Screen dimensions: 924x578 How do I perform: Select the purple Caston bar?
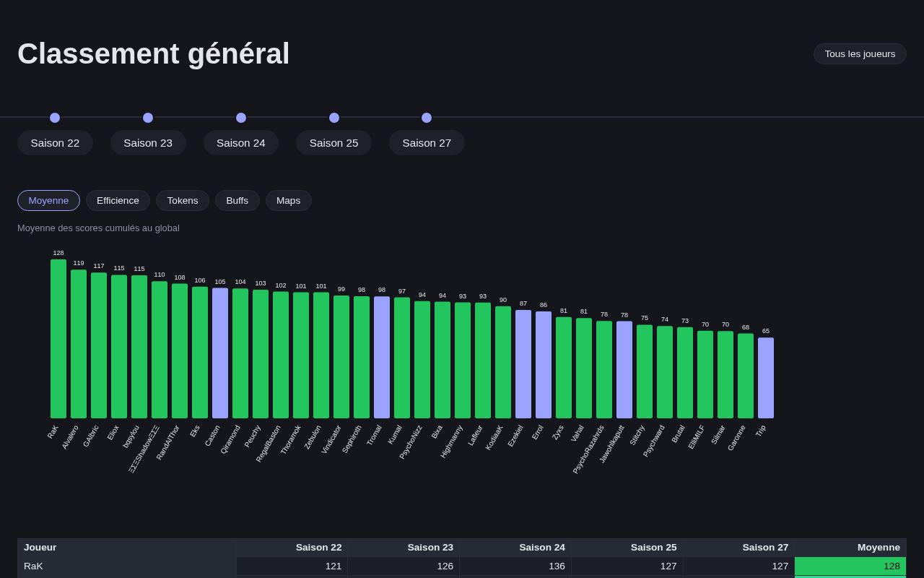click(x=220, y=353)
